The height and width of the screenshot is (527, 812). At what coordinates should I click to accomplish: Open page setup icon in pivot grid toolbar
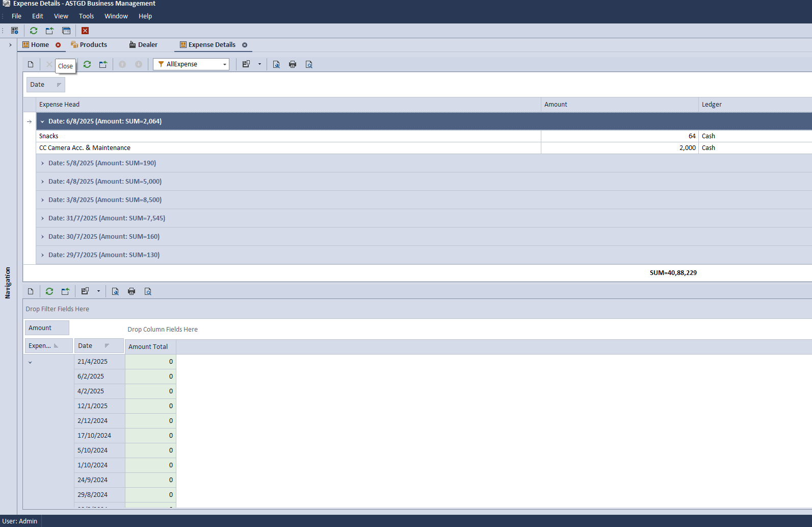tap(115, 291)
